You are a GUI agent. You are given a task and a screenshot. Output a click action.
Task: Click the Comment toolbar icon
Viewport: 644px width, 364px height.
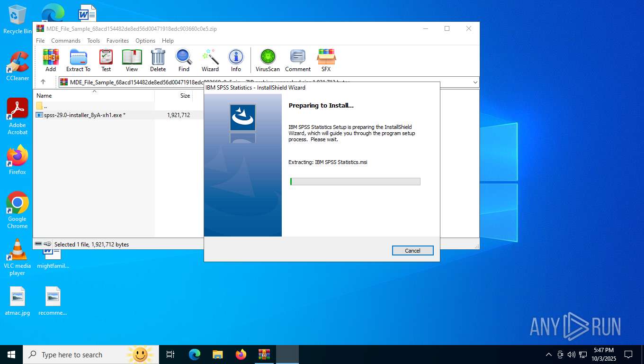[x=298, y=60]
